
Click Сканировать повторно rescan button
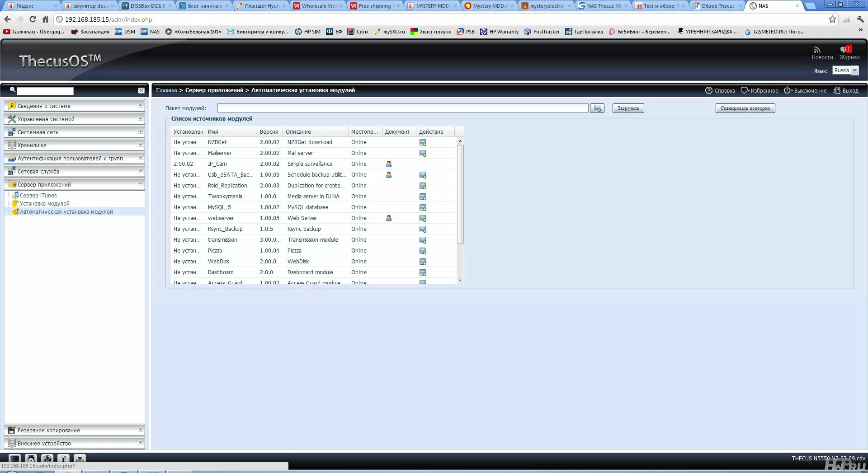745,108
